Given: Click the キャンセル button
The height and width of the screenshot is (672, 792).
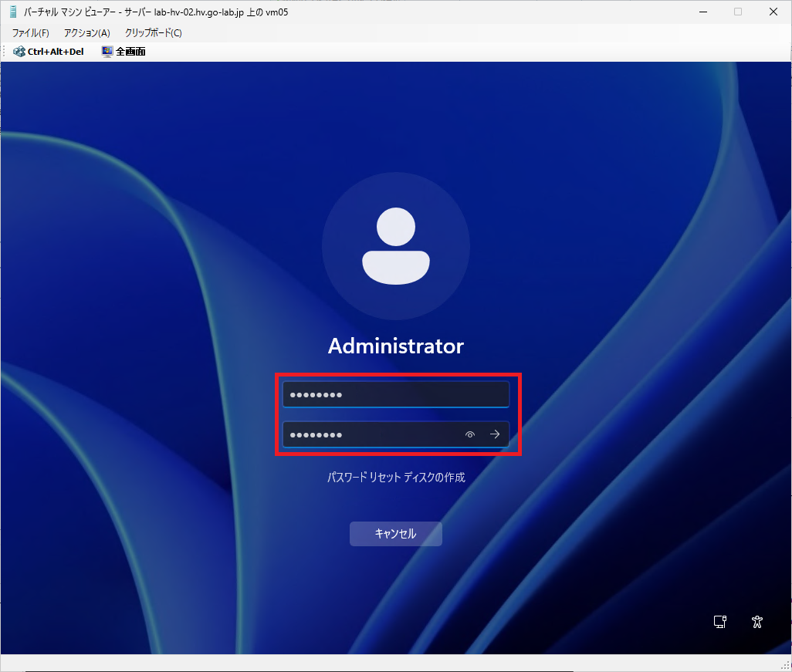Looking at the screenshot, I should tap(396, 534).
